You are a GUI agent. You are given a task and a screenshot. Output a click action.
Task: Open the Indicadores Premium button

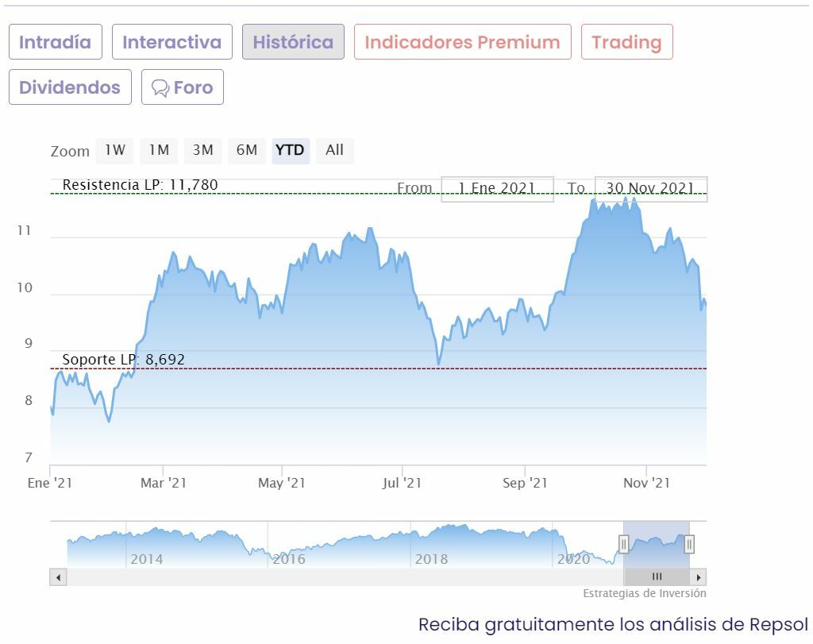[462, 42]
